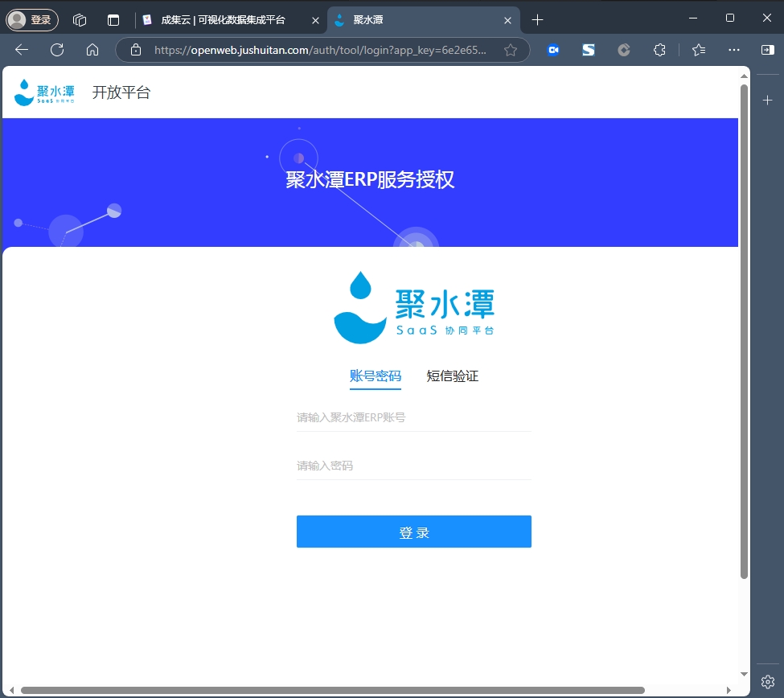Add a sidebar app with plus
784x698 pixels.
tap(767, 101)
